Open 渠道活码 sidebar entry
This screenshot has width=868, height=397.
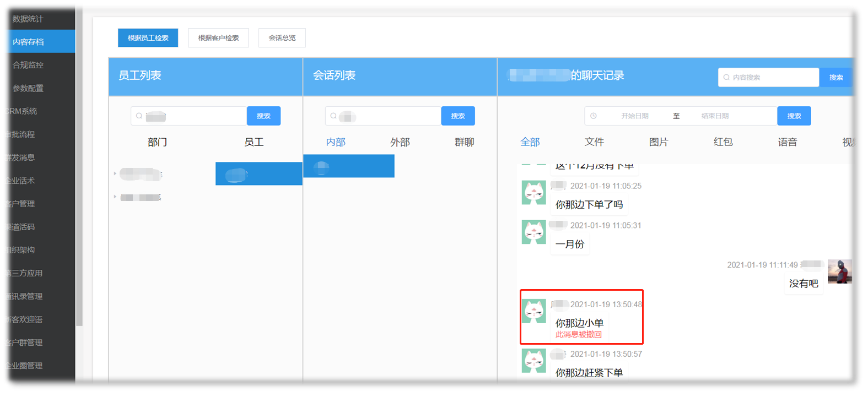(x=20, y=227)
